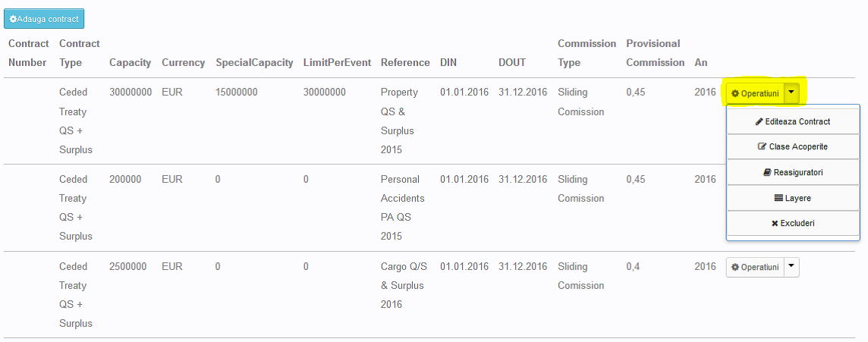
Task: Click the gear icon in highlighted Operatiuni button
Action: (x=734, y=94)
